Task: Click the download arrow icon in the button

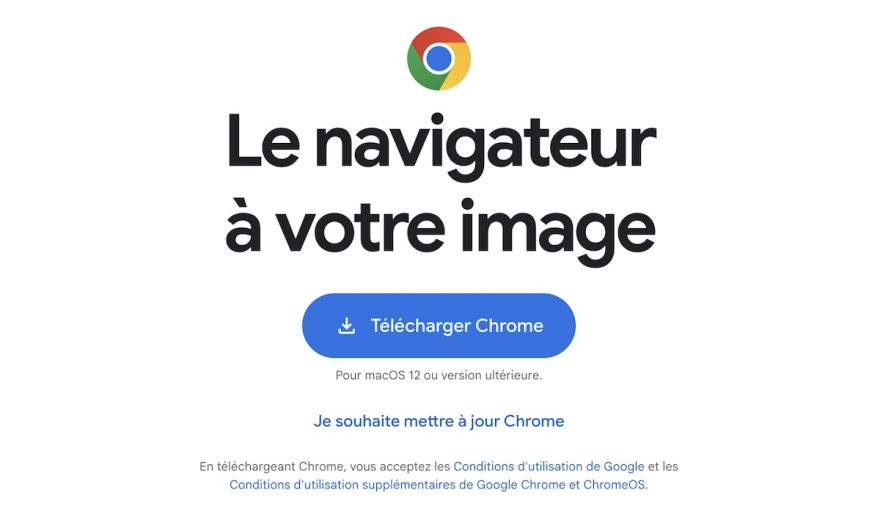Action: [347, 325]
